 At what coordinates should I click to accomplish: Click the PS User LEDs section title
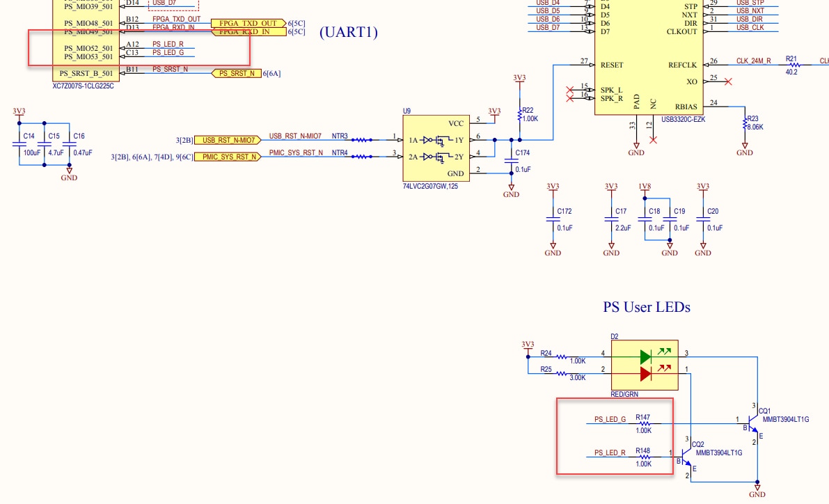point(647,307)
